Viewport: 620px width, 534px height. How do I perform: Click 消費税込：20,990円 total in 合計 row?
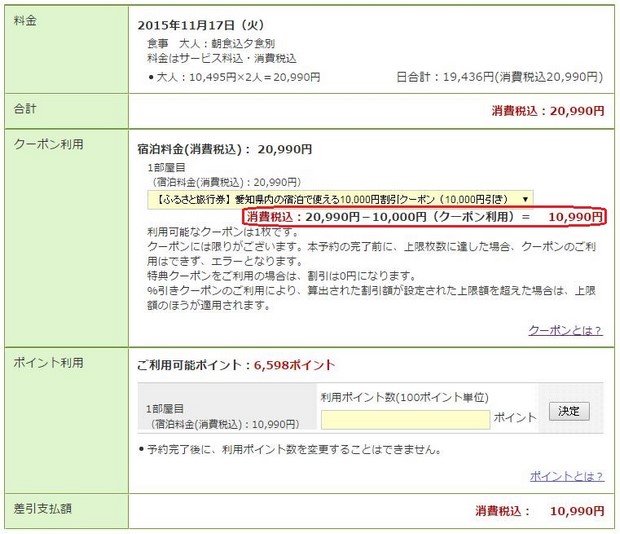coord(548,111)
